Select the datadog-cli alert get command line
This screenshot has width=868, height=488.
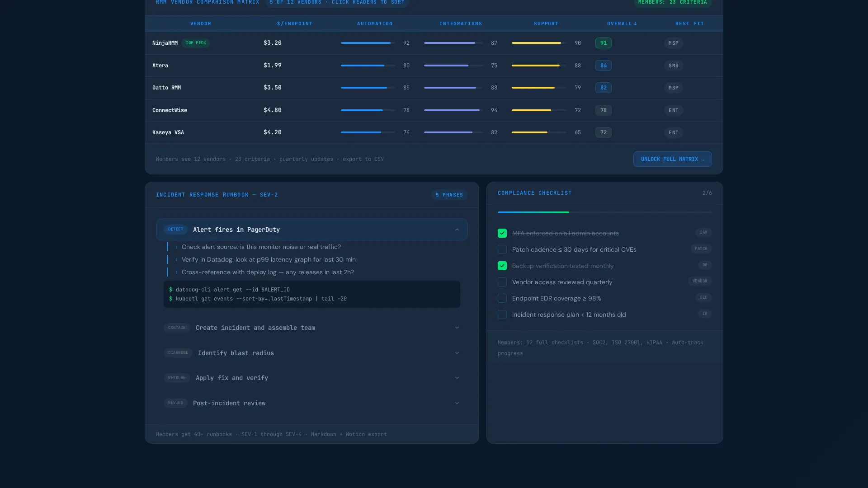pos(229,290)
